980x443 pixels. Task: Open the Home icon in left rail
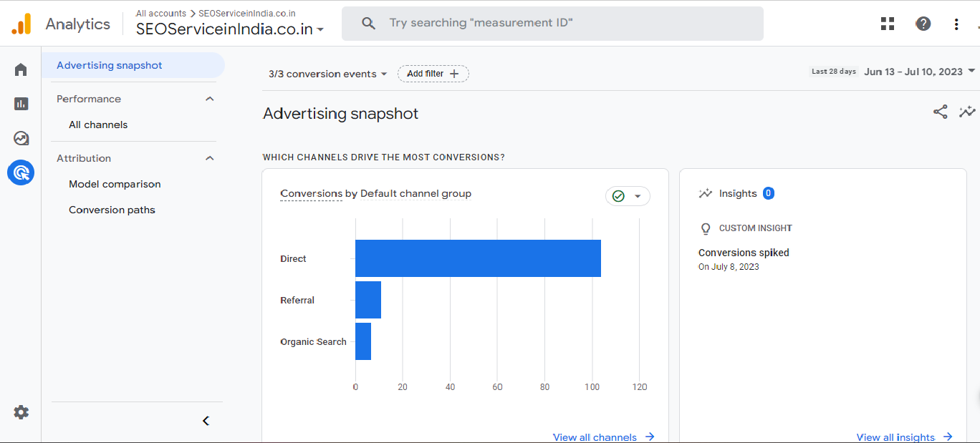coord(21,69)
